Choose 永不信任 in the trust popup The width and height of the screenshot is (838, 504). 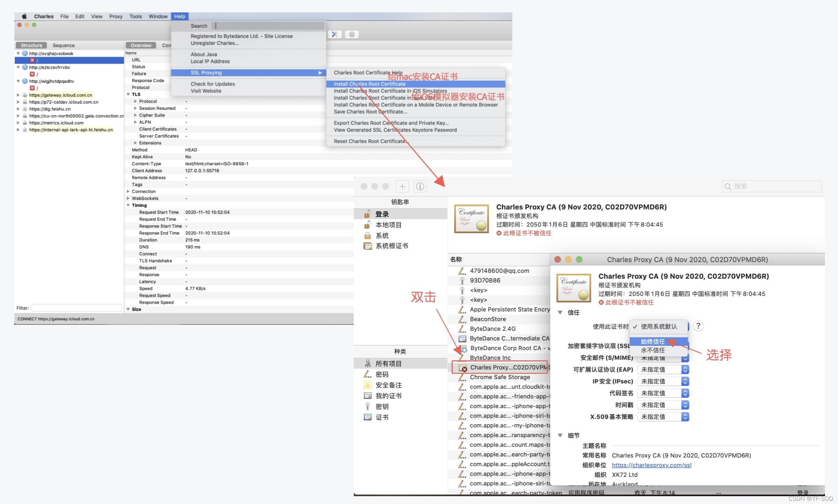point(659,350)
